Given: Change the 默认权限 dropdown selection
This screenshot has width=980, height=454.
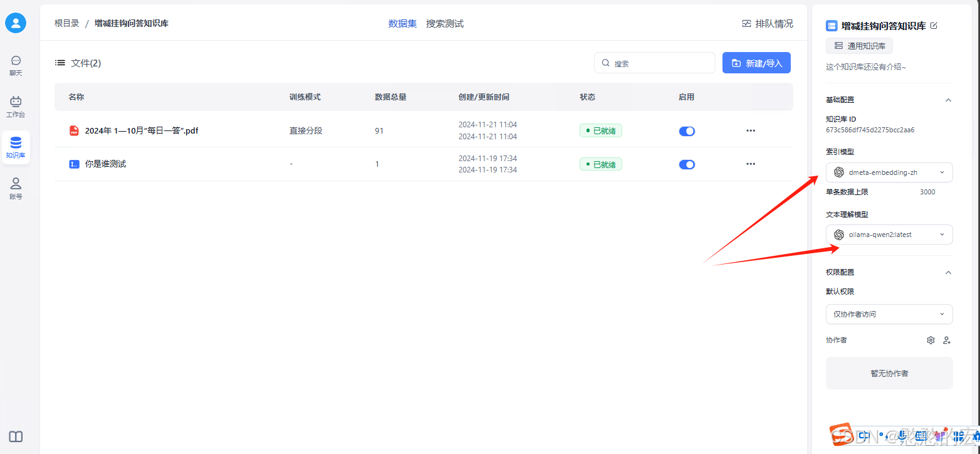Looking at the screenshot, I should (889, 314).
